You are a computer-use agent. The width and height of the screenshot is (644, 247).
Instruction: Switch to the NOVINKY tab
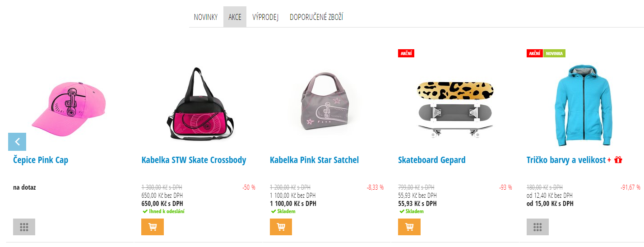206,17
